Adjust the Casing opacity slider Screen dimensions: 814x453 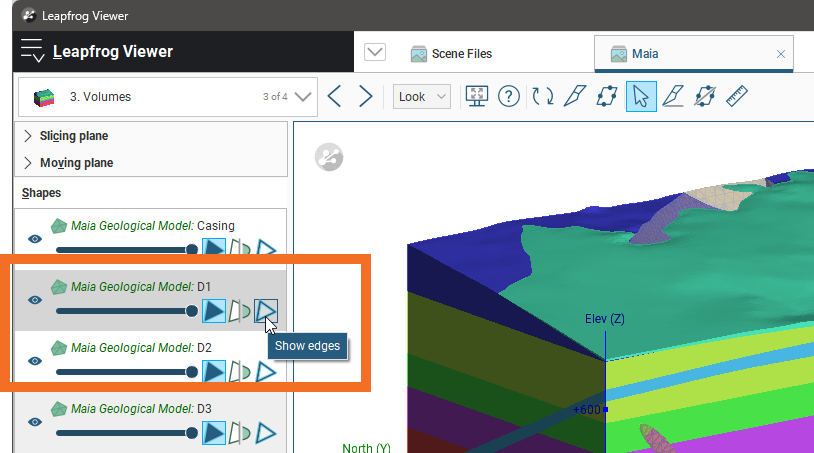127,250
